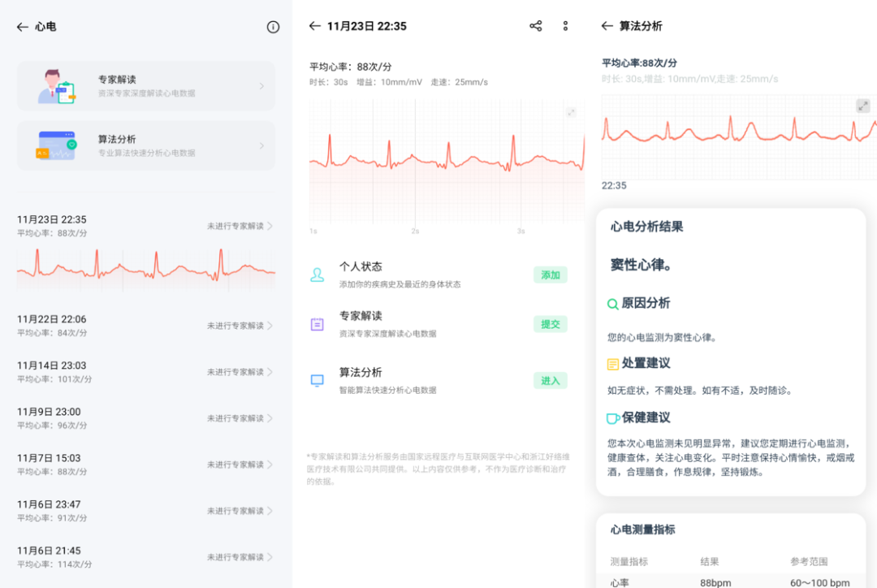877x588 pixels.
Task: Select 平均心率: 101次/分 text
Action: pyautogui.click(x=54, y=379)
